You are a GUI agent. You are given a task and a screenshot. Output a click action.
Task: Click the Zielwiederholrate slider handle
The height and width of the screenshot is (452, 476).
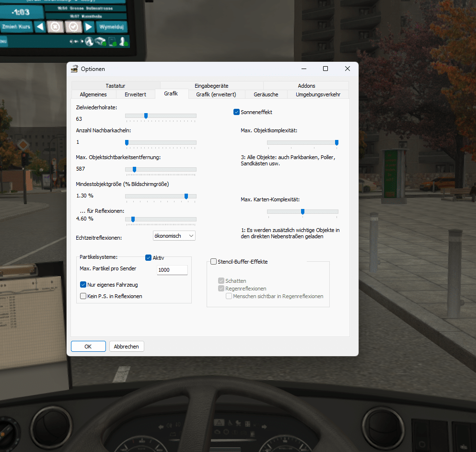[146, 116]
